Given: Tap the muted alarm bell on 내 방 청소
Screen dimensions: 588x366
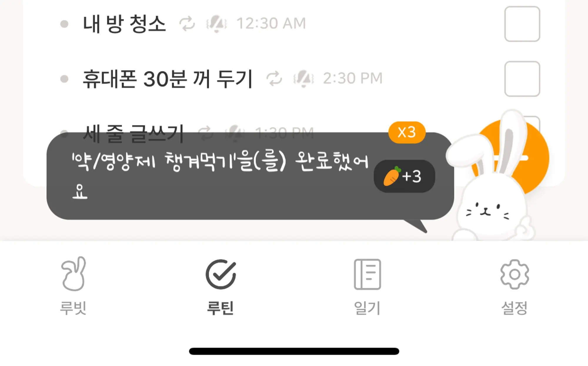Looking at the screenshot, I should pos(216,24).
